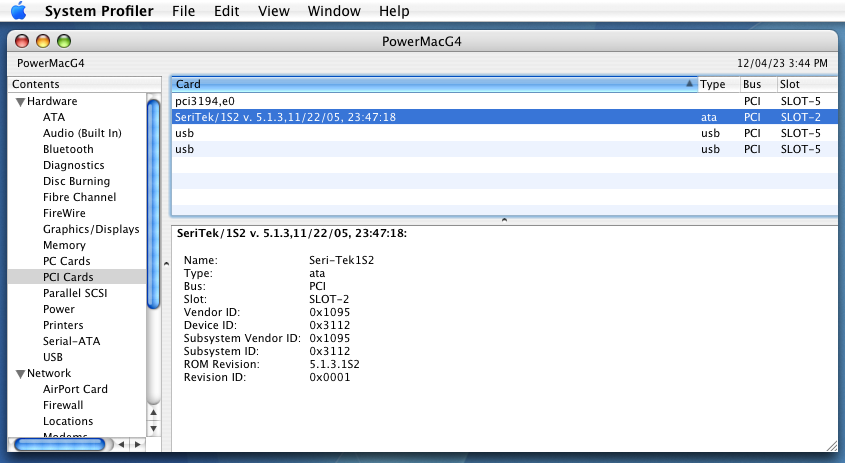Click sidebar scroll down arrow
The width and height of the screenshot is (845, 463).
[x=154, y=429]
